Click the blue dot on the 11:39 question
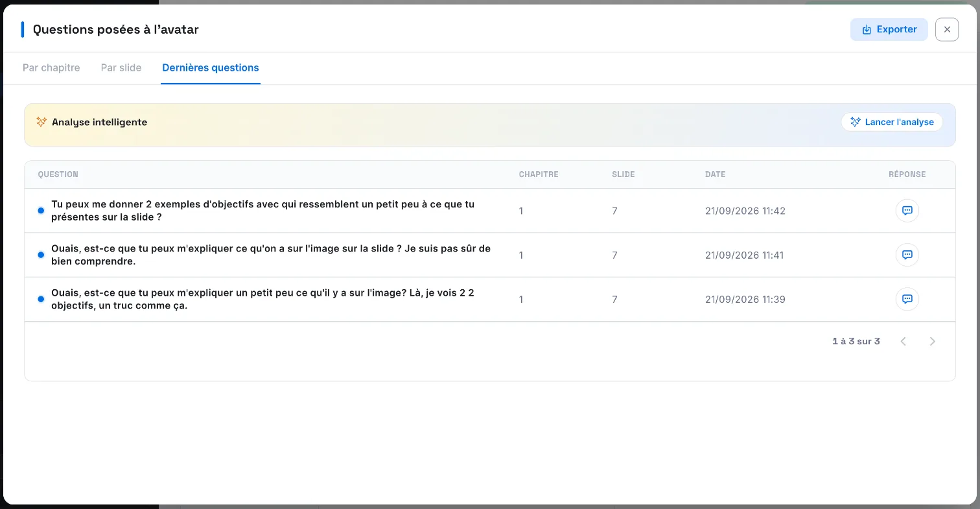Image resolution: width=980 pixels, height=509 pixels. tap(41, 299)
